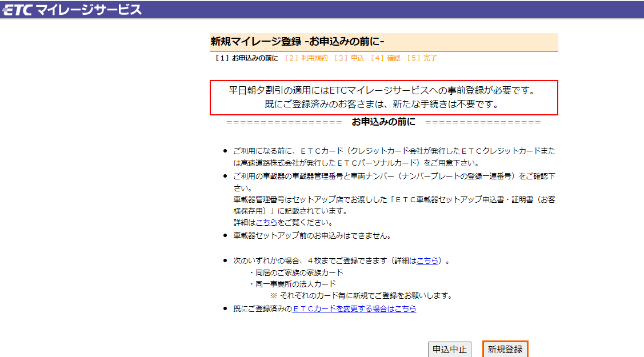The image size is (644, 357).
Task: Click the ETC マイレージサービス logo
Action: pyautogui.click(x=71, y=9)
